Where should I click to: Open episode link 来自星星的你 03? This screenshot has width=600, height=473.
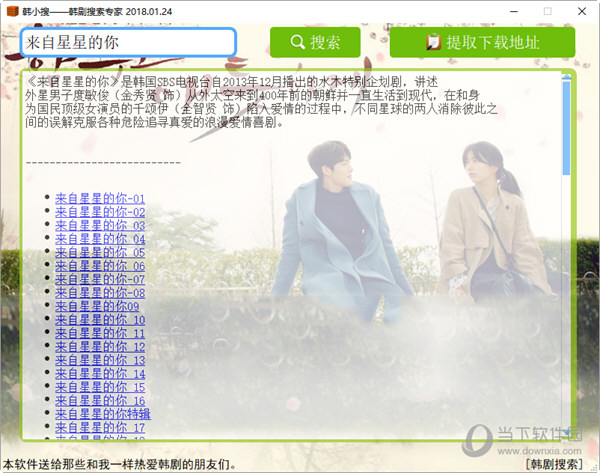pyautogui.click(x=100, y=225)
